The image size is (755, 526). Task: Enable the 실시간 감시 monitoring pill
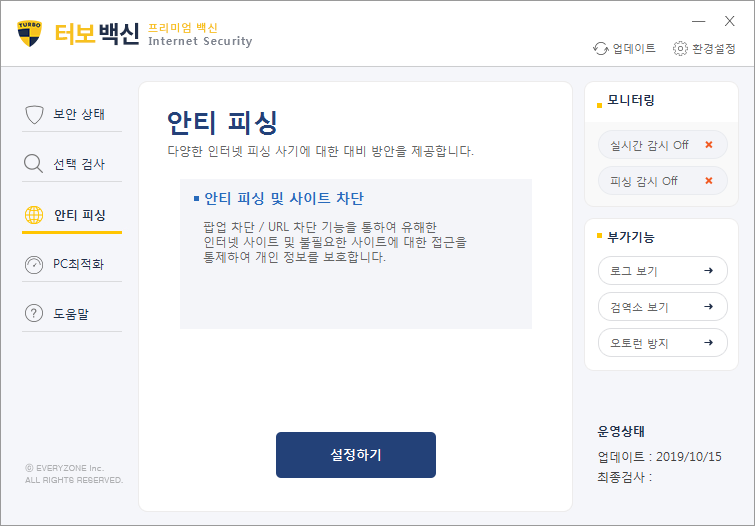click(x=650, y=145)
